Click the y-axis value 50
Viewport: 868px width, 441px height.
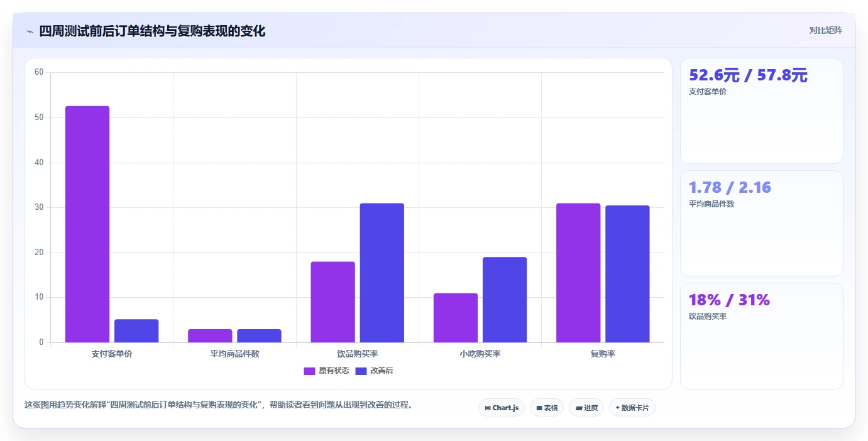(39, 117)
